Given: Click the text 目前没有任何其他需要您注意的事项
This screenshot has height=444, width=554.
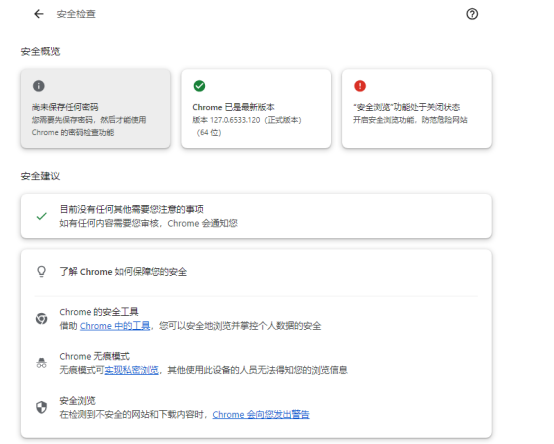Looking at the screenshot, I should pos(131,209).
